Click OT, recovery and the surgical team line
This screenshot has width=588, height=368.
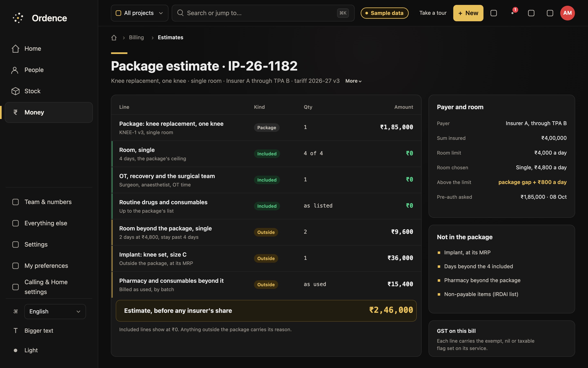266,180
